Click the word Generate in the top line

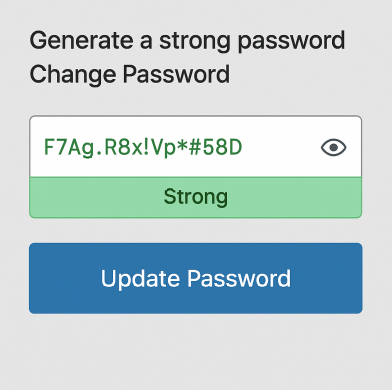click(82, 41)
